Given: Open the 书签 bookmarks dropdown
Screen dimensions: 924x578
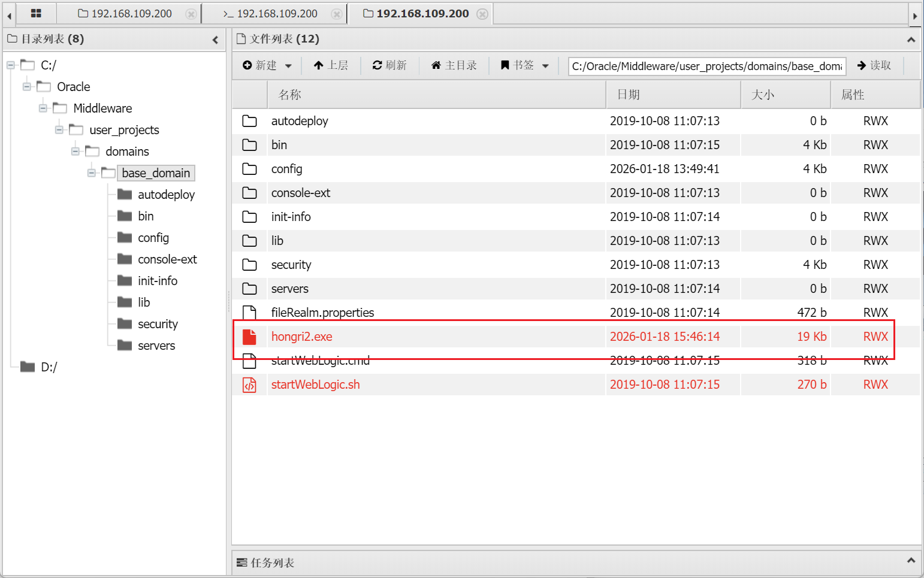Looking at the screenshot, I should click(525, 65).
